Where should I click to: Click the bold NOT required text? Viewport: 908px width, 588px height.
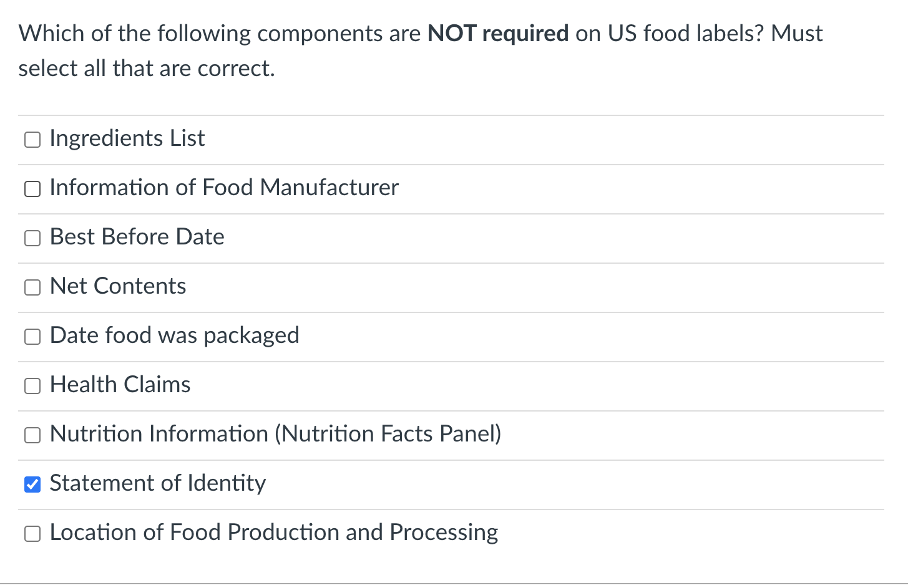[497, 34]
